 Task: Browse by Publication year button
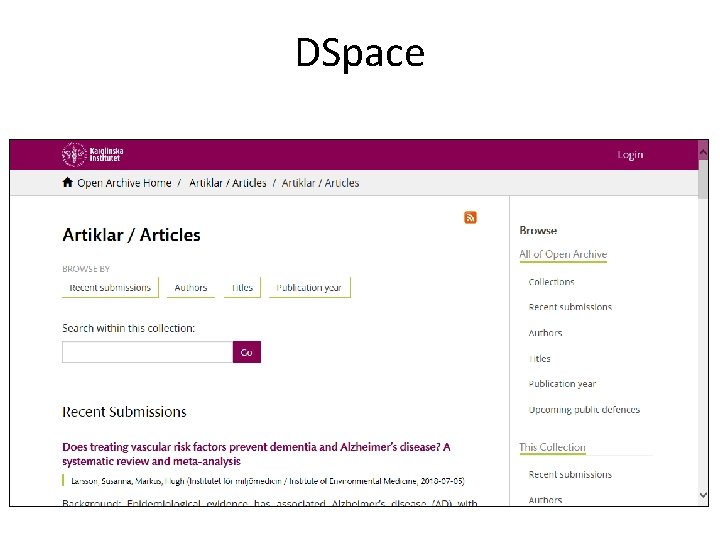pos(309,287)
